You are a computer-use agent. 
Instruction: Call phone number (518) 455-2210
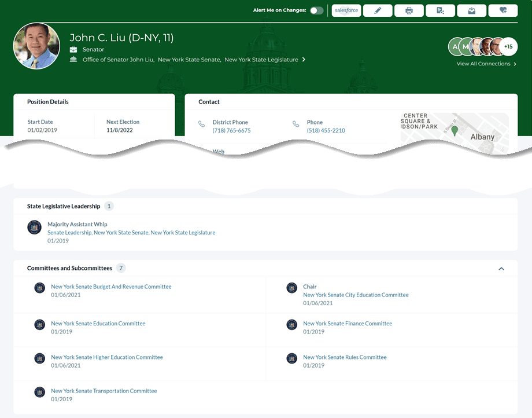point(326,130)
